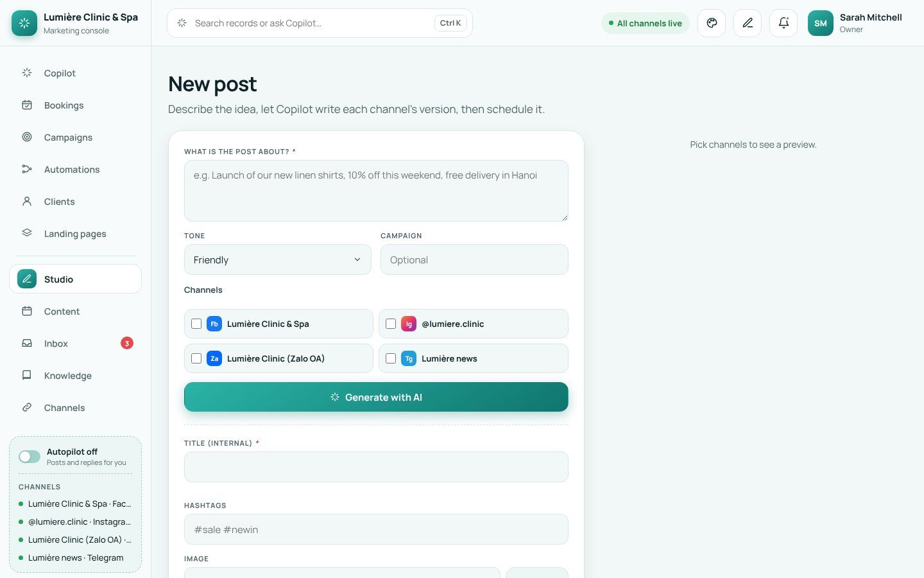Click the Instagram channel badge icon

pos(409,324)
